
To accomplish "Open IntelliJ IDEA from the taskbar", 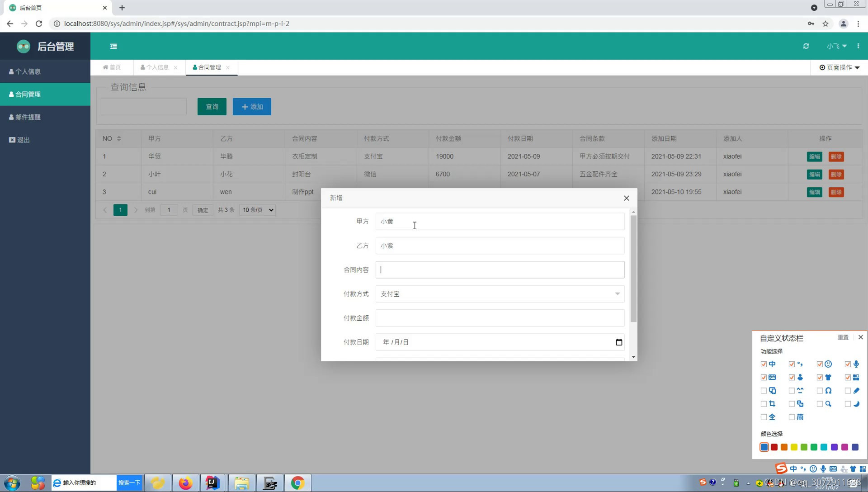I will point(212,483).
